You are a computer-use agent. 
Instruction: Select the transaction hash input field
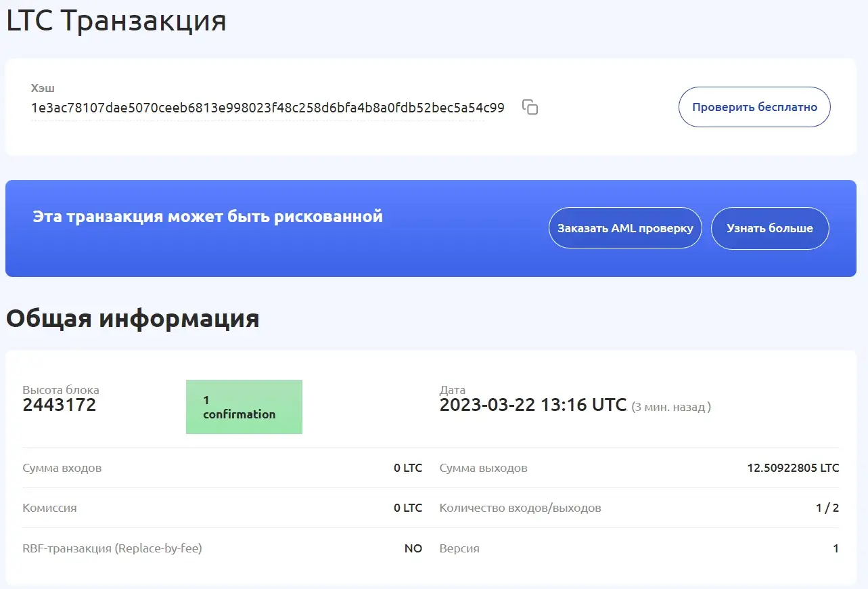(x=267, y=107)
